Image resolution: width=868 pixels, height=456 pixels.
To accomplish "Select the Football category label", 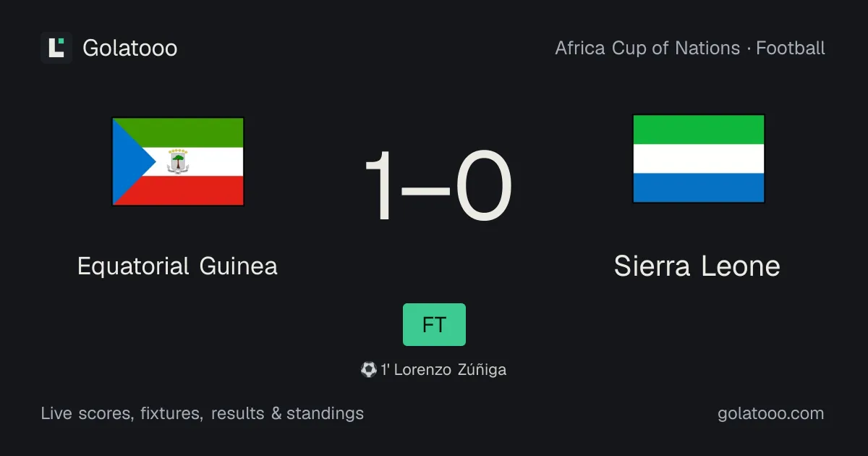I will pos(791,48).
